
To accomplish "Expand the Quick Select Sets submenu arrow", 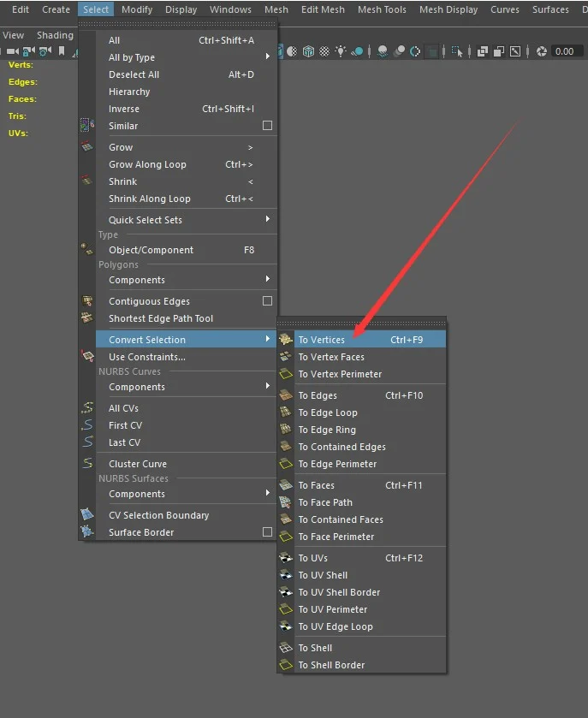I will [x=268, y=219].
